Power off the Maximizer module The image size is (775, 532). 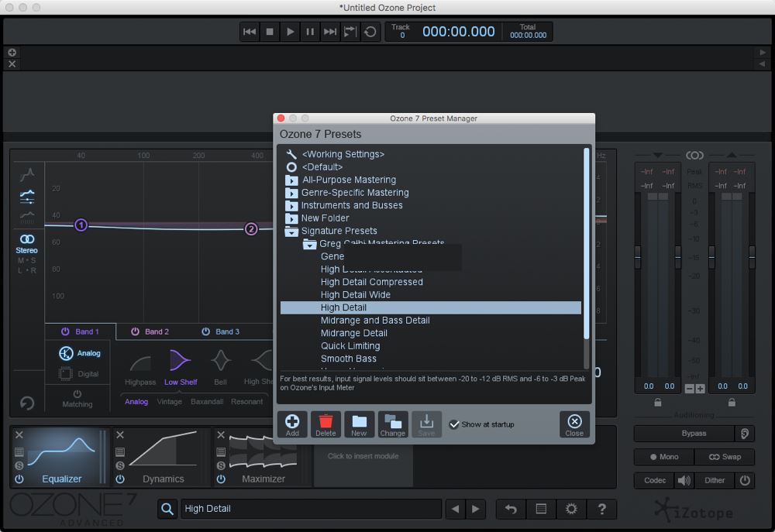coord(222,480)
